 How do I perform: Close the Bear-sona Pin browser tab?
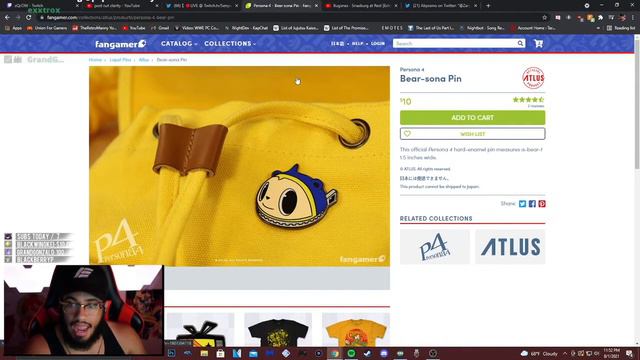pyautogui.click(x=316, y=6)
